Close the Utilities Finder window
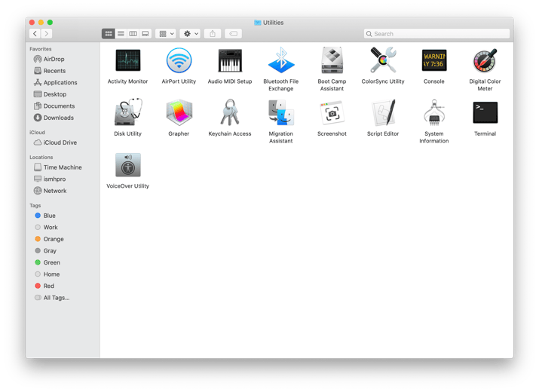Image resolution: width=539 pixels, height=392 pixels. (32, 23)
